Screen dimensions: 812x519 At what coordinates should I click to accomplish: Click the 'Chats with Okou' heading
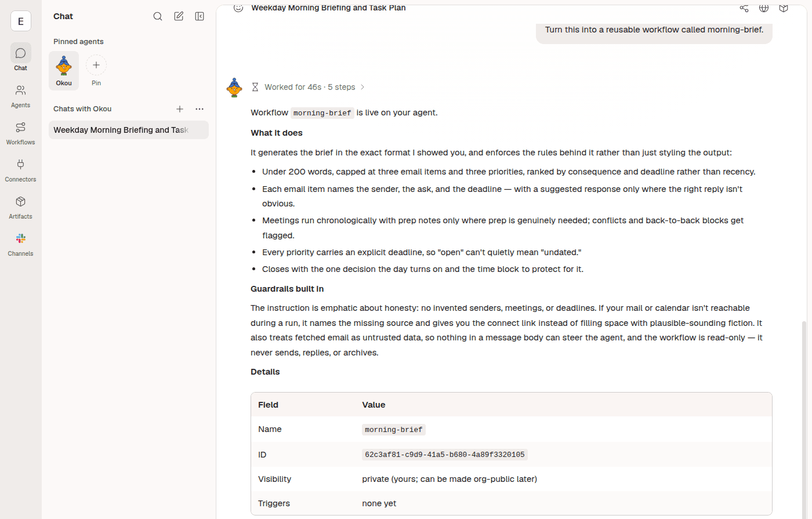click(82, 109)
